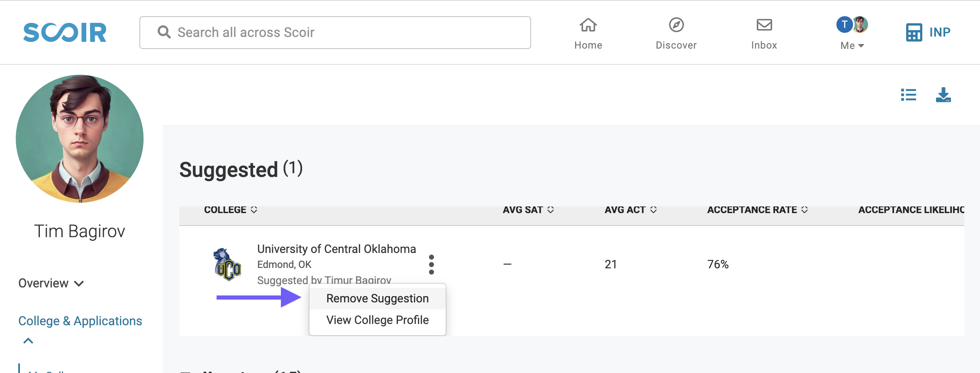This screenshot has height=373, width=980.
Task: Sort by AVG ACT column
Action: click(631, 210)
